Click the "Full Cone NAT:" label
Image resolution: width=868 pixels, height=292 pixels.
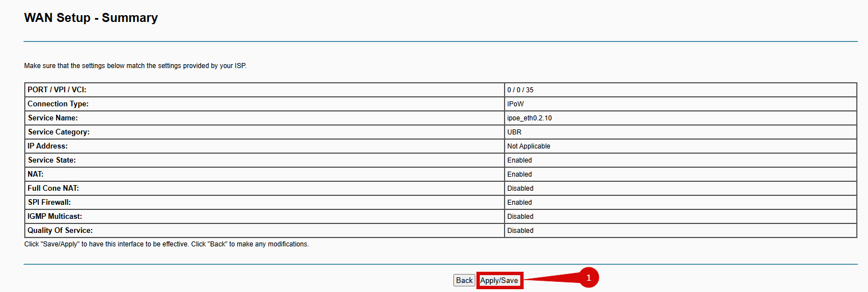click(x=53, y=188)
